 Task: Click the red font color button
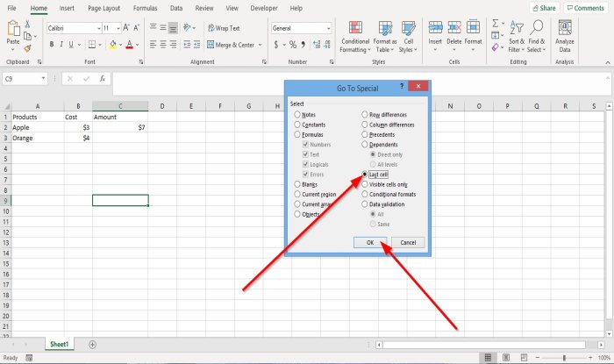(130, 45)
